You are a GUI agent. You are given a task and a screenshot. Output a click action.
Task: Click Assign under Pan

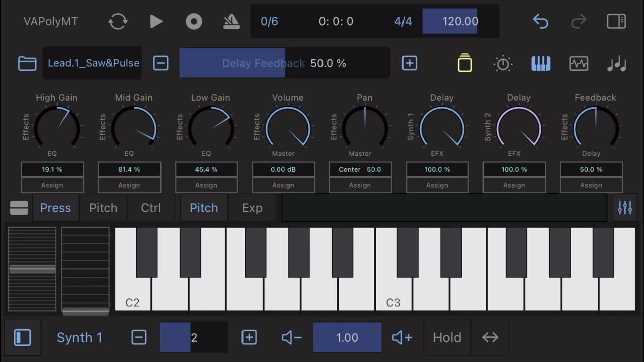[360, 185]
